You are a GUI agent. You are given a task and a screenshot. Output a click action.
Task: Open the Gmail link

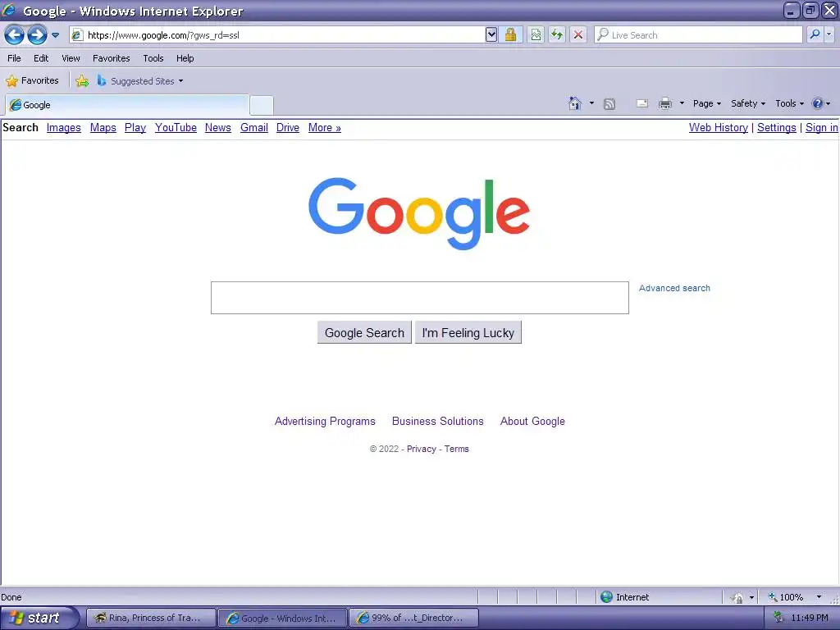[254, 127]
